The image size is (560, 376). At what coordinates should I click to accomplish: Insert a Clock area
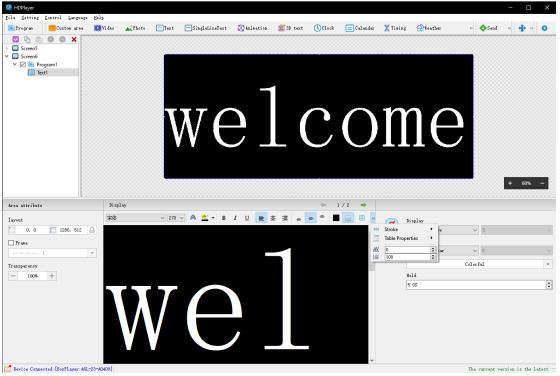coord(324,28)
